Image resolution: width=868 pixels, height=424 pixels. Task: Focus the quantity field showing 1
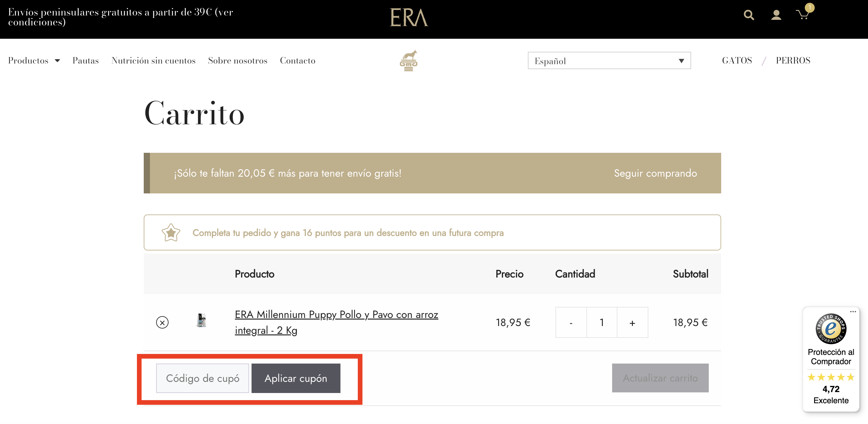point(602,323)
